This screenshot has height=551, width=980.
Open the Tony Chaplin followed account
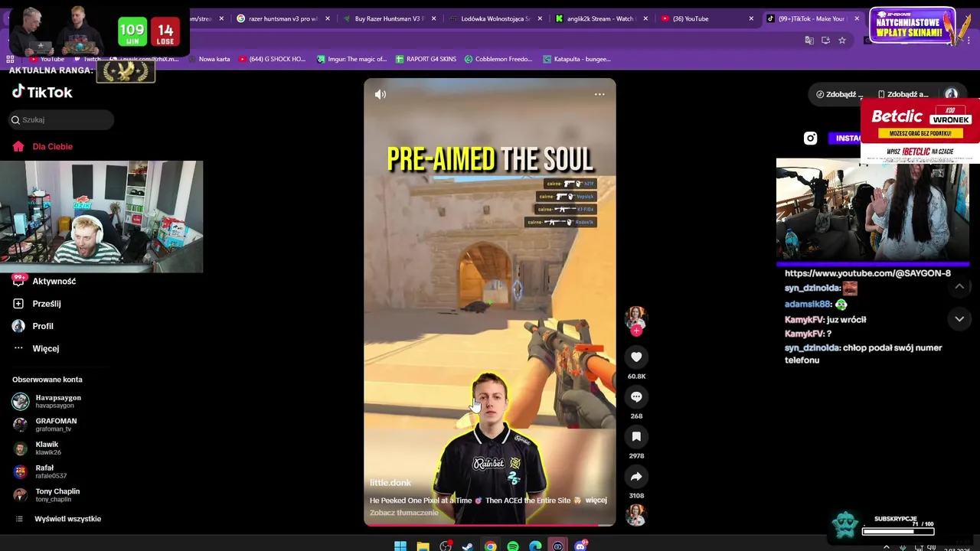point(46,495)
